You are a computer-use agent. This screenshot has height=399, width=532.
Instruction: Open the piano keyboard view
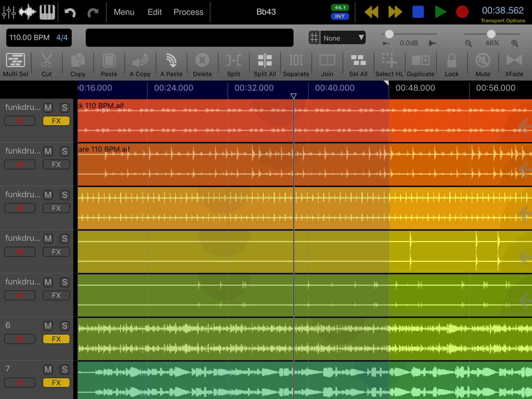(x=47, y=12)
